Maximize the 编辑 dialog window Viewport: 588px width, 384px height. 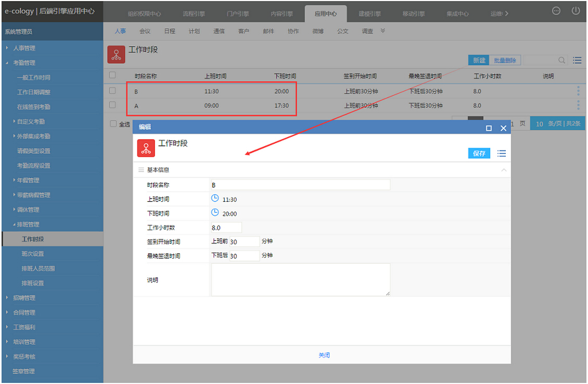[489, 128]
